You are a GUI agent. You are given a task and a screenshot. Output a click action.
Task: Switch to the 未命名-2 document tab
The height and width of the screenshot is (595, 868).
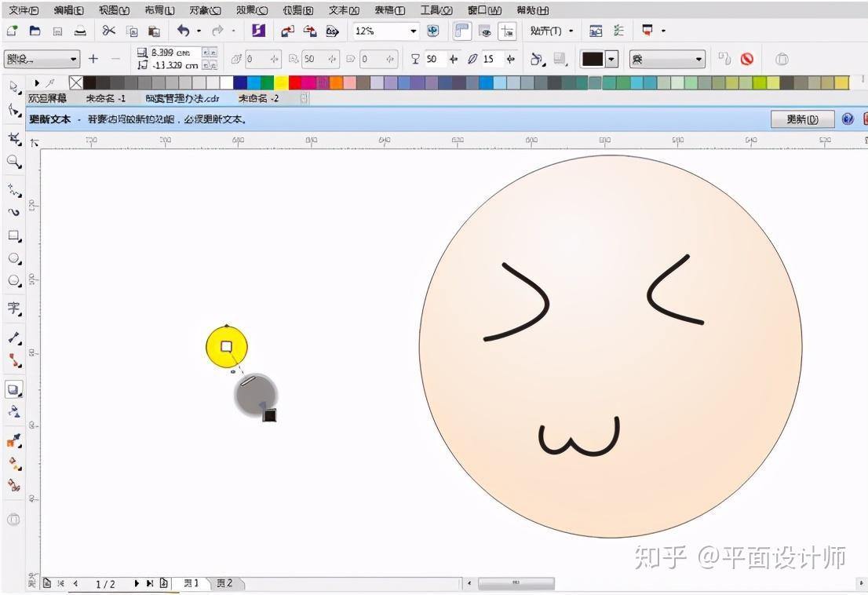pos(257,98)
